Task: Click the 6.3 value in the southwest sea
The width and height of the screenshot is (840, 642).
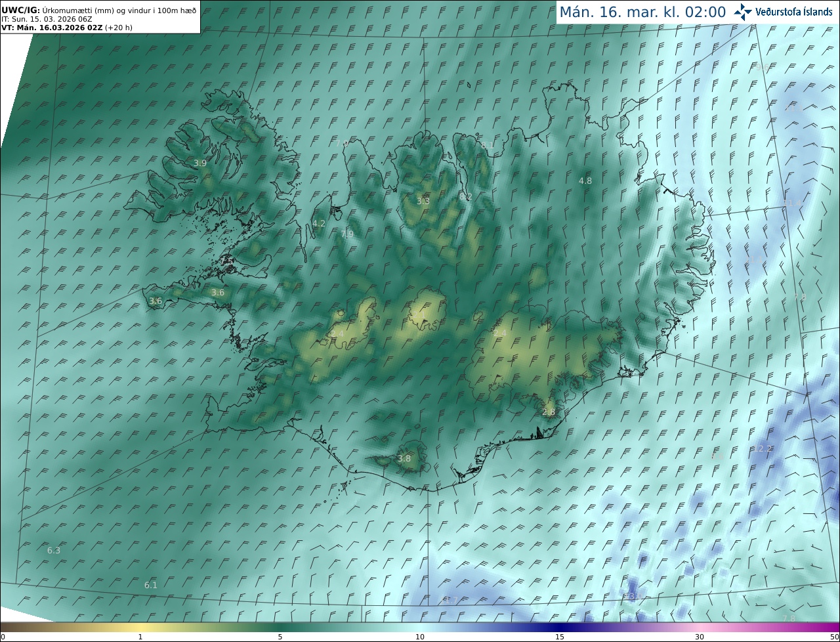Action: [54, 551]
